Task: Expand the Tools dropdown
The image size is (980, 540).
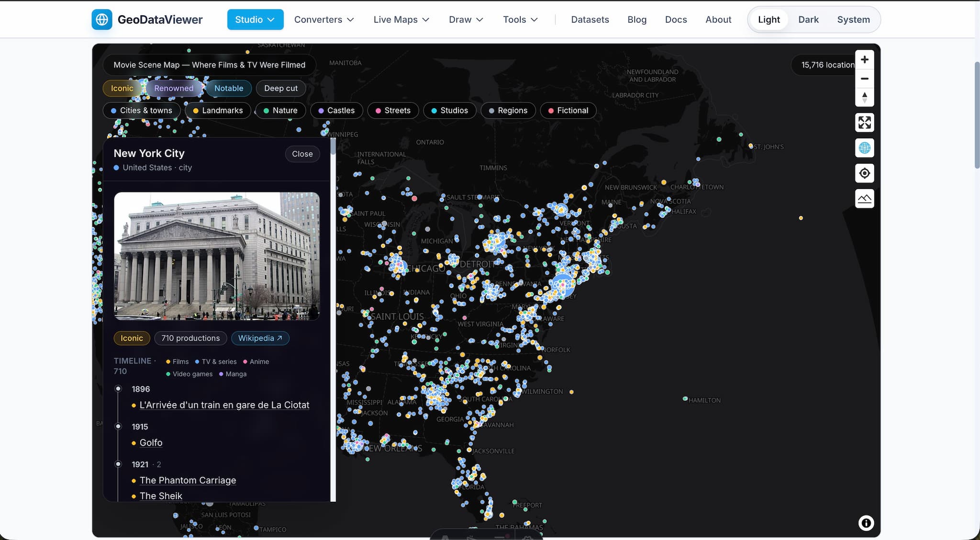Action: coord(520,20)
